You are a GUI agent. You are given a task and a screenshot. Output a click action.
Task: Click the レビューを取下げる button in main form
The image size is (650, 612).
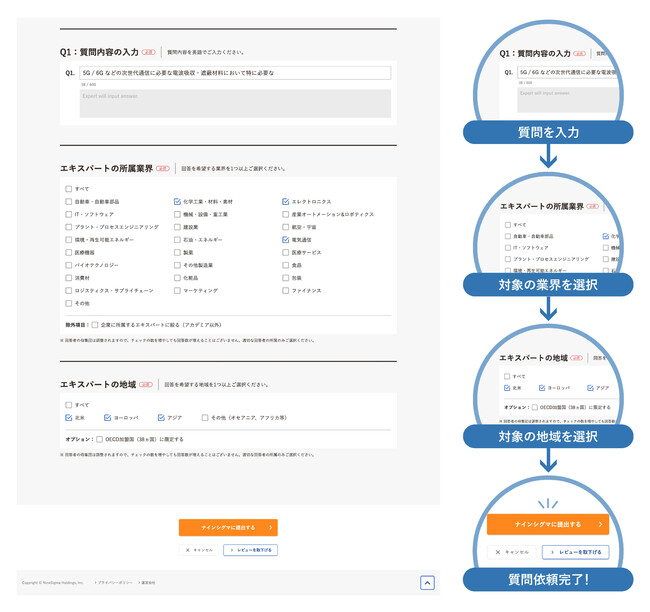click(x=250, y=550)
